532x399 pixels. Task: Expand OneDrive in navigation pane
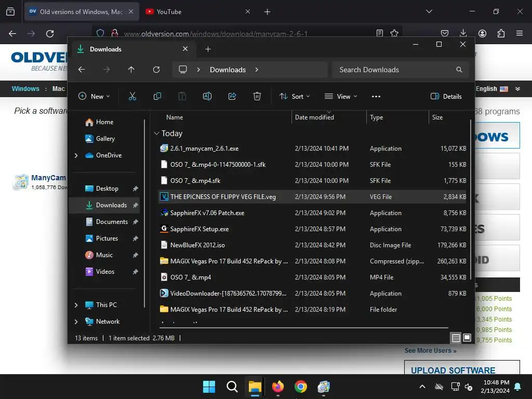[76, 155]
